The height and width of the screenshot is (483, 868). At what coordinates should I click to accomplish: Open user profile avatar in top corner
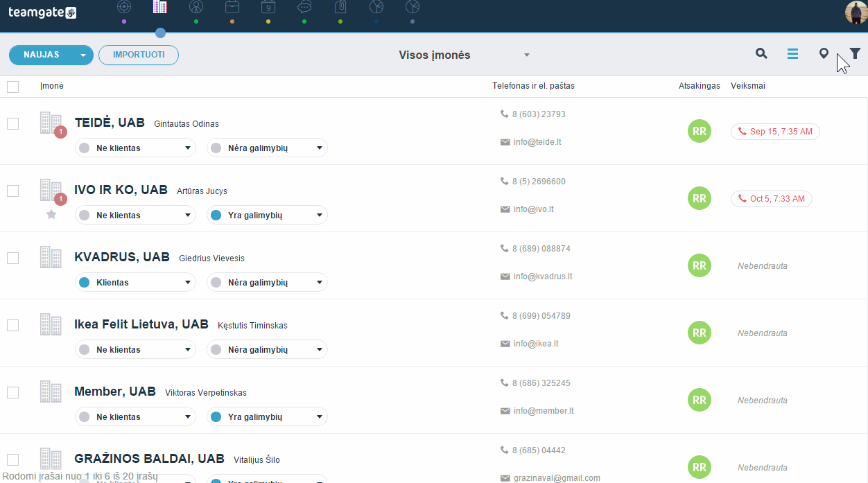tap(856, 12)
